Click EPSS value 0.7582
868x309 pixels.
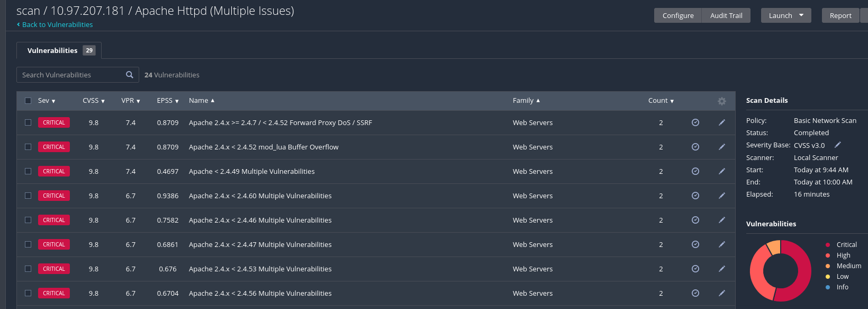168,220
